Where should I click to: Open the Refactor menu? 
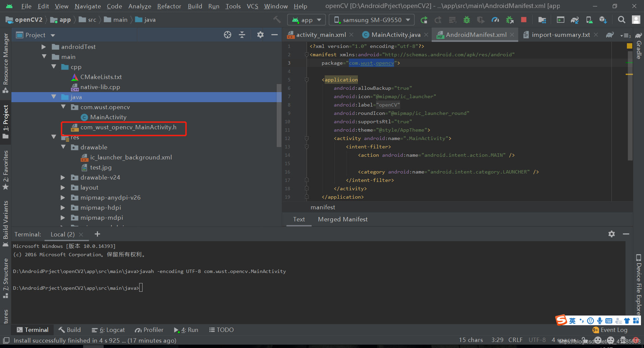coord(169,6)
